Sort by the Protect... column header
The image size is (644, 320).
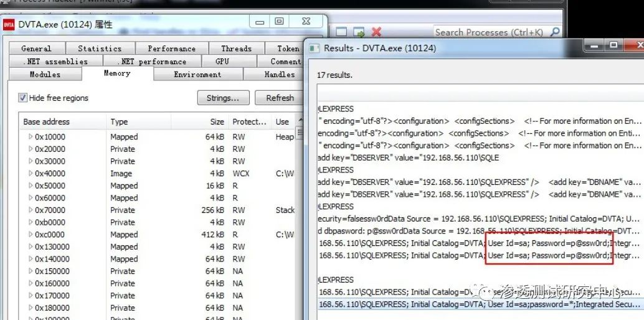click(250, 121)
